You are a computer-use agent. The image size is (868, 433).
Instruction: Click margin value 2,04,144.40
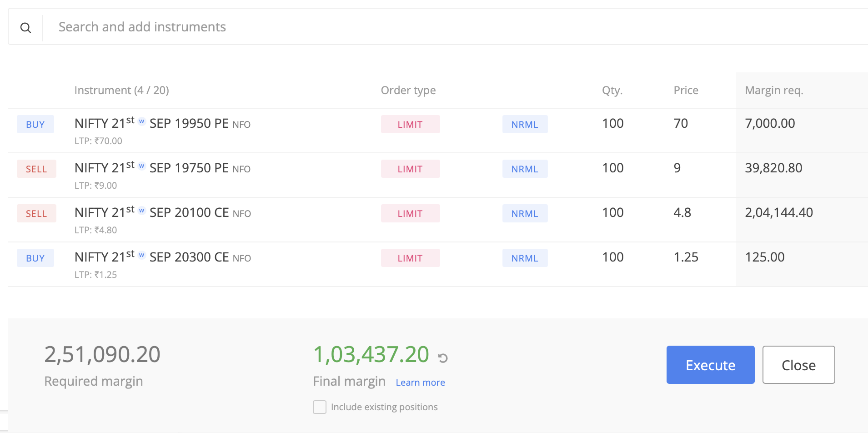click(779, 212)
